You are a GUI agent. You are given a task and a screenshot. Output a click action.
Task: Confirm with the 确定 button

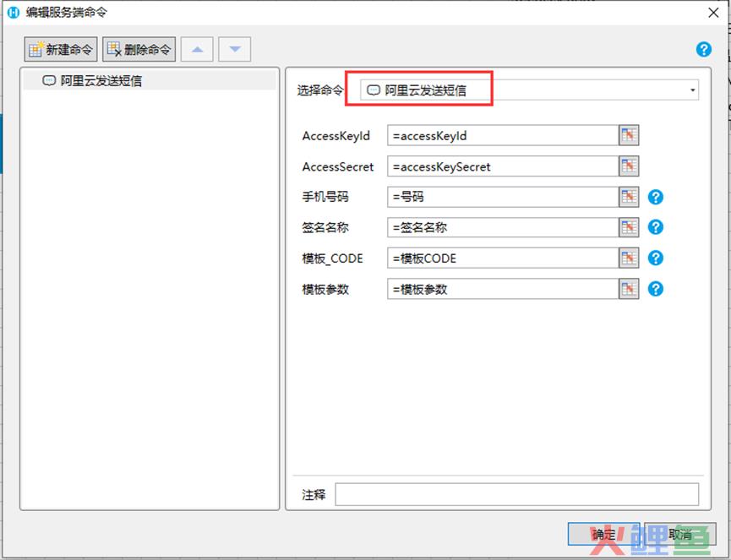click(603, 534)
